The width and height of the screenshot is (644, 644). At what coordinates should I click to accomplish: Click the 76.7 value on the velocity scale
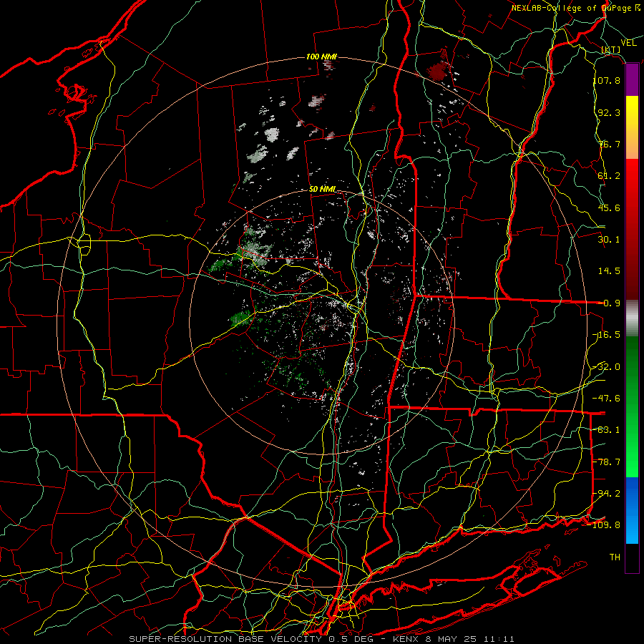[x=609, y=144]
